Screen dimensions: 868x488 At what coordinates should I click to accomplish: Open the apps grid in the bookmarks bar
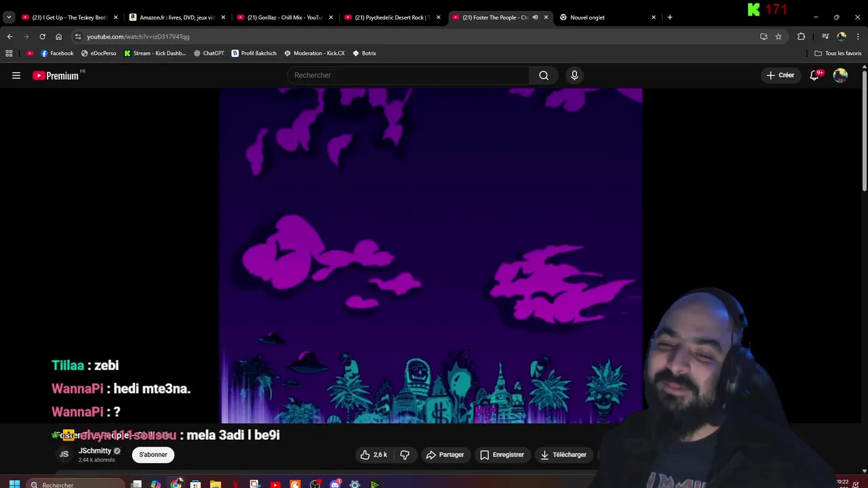[9, 53]
